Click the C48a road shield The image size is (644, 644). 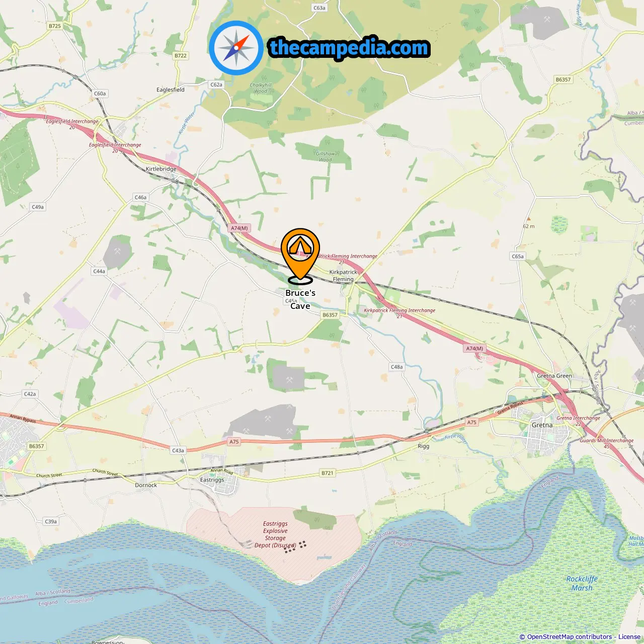397,367
